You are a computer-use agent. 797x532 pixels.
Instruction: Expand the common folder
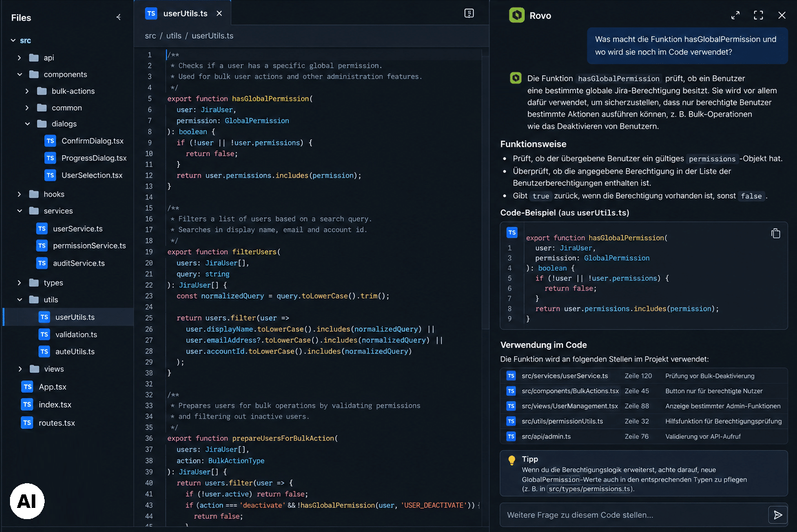pos(27,108)
